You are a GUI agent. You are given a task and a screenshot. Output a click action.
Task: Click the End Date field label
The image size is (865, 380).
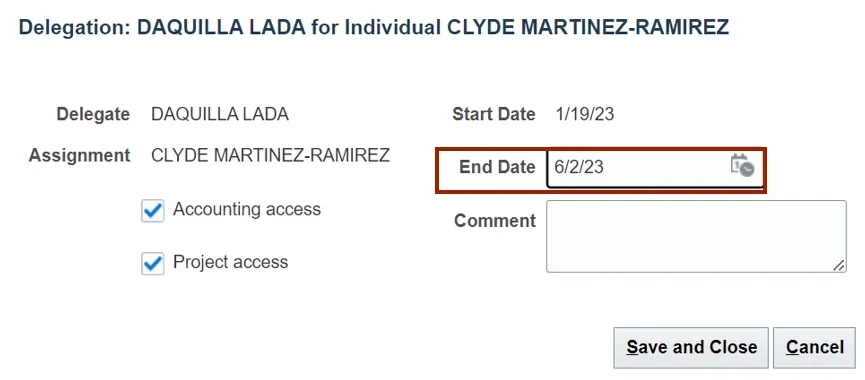coord(497,167)
